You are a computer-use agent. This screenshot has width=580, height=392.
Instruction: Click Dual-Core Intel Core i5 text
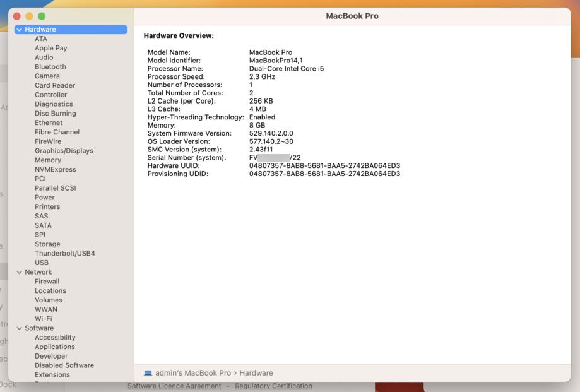[x=287, y=69]
